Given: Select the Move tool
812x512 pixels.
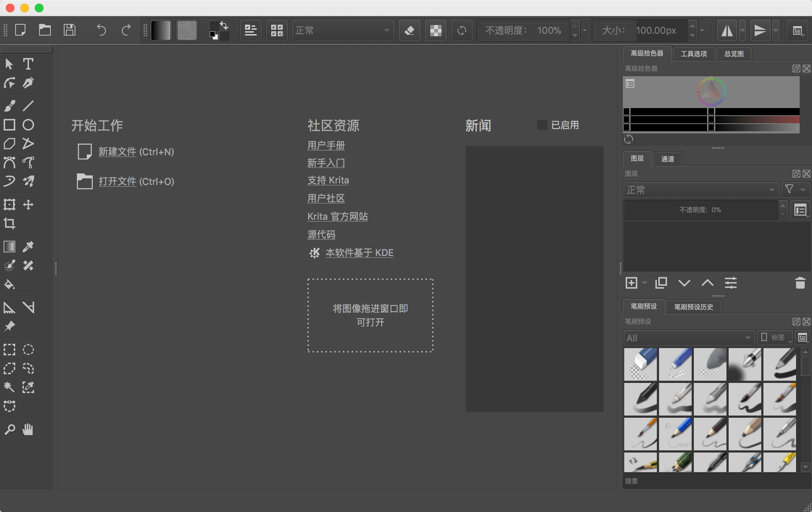Looking at the screenshot, I should click(x=28, y=205).
